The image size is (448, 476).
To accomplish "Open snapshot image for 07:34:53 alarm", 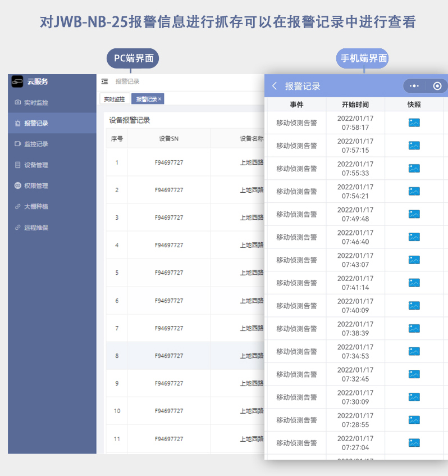I will [x=414, y=351].
